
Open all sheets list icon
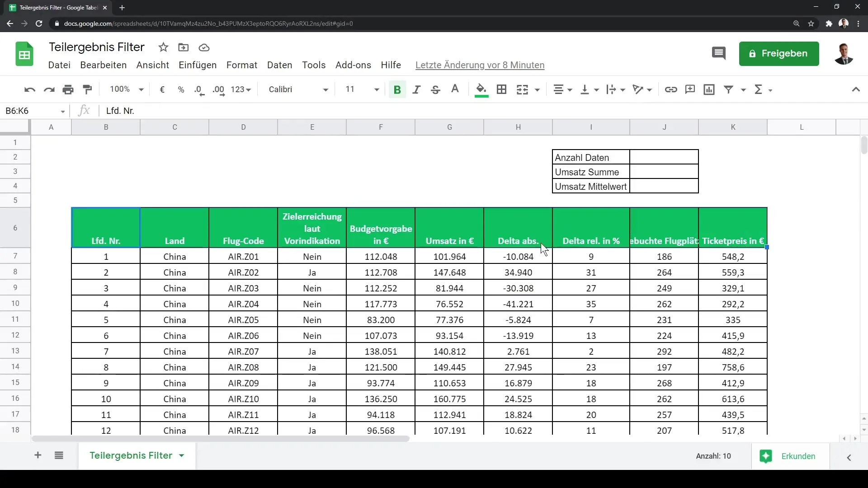pyautogui.click(x=59, y=455)
